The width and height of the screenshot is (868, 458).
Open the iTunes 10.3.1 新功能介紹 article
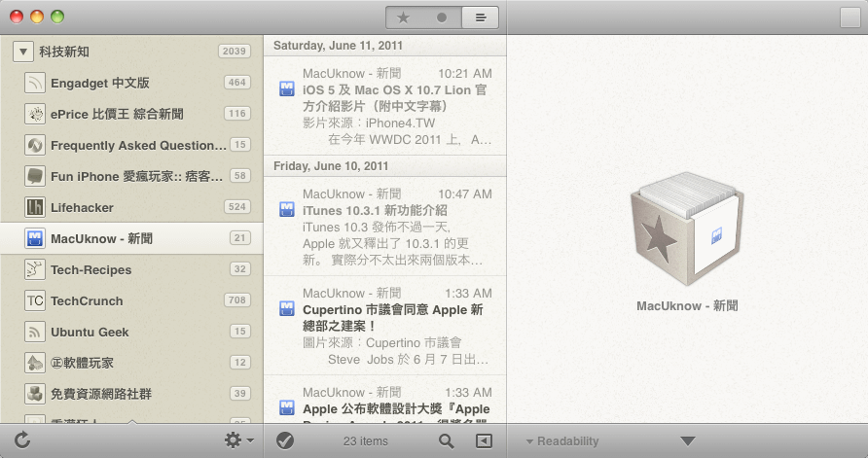tap(384, 227)
